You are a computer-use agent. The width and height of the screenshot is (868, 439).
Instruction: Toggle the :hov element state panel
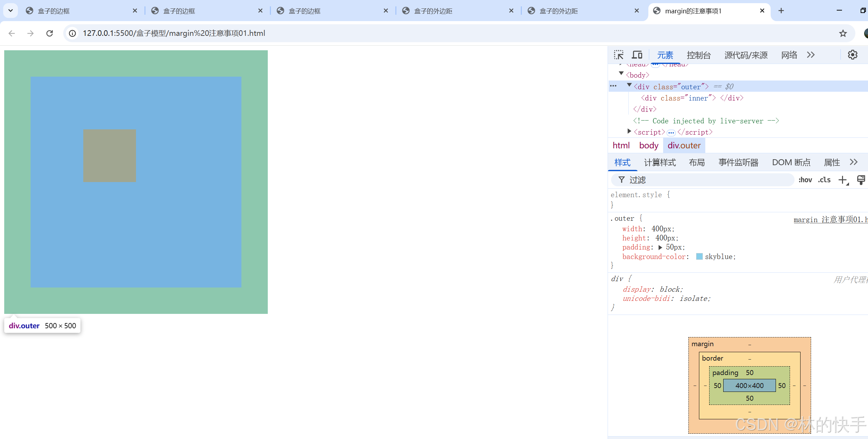805,180
